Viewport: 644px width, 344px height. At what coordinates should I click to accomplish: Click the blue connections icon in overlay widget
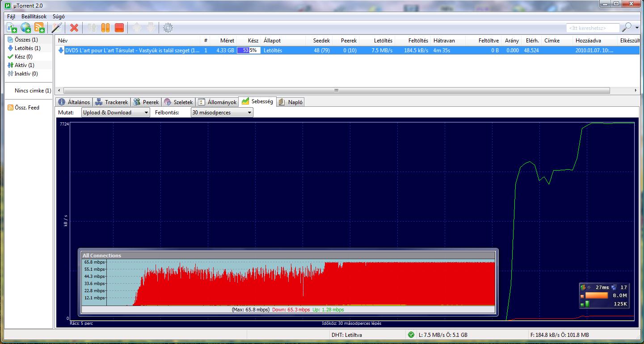point(614,287)
